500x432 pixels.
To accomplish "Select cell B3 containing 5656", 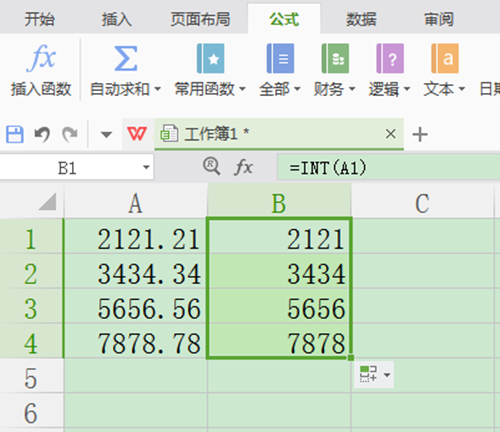I will [279, 306].
